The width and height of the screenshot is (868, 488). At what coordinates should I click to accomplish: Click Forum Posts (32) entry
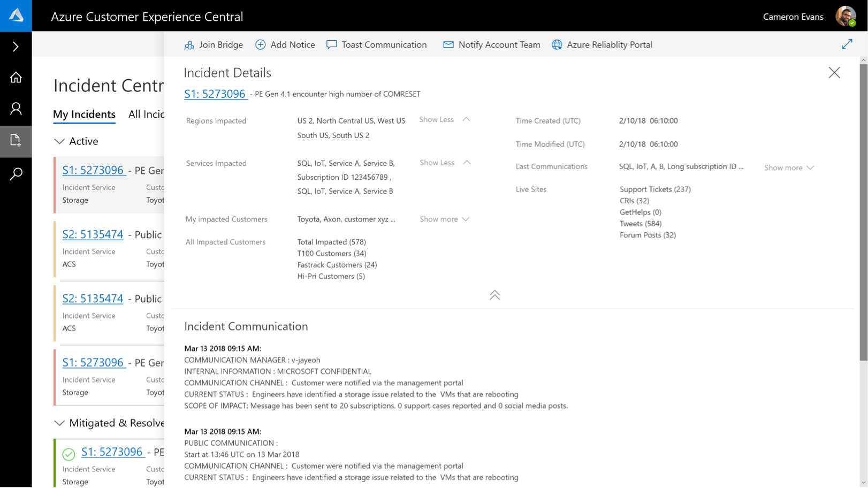[648, 235]
